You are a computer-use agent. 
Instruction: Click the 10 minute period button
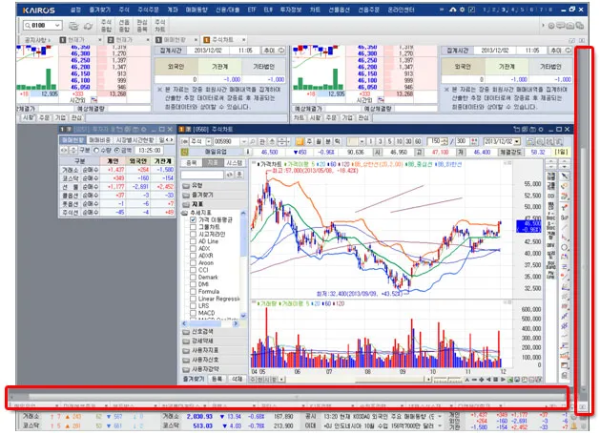coord(399,142)
